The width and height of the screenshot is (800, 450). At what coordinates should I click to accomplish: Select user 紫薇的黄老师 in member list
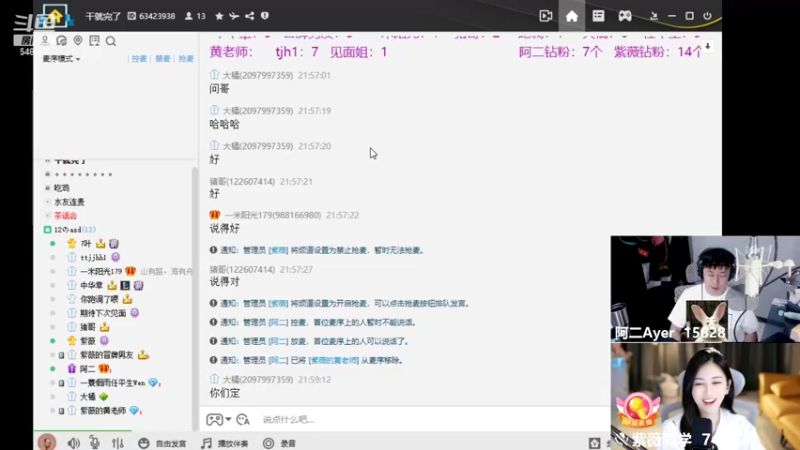point(103,410)
